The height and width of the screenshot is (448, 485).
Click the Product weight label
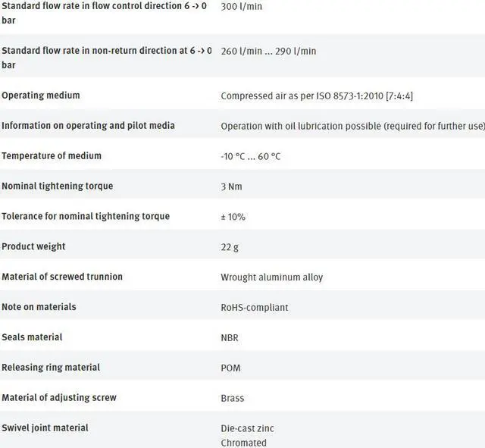[x=33, y=246]
